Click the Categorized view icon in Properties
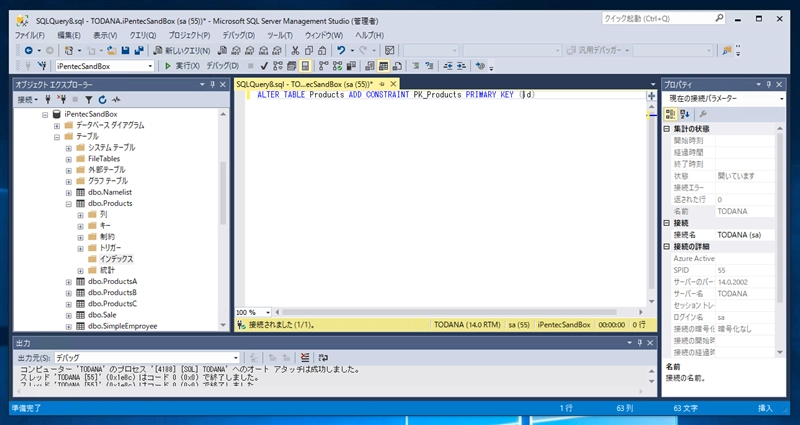The image size is (800, 425). 670,114
